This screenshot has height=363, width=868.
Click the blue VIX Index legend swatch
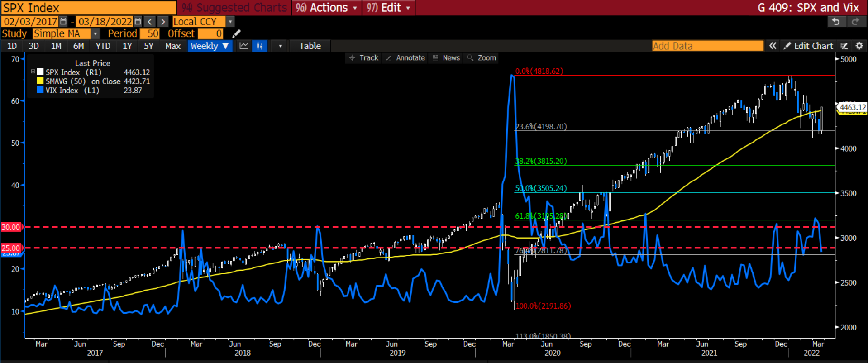40,90
